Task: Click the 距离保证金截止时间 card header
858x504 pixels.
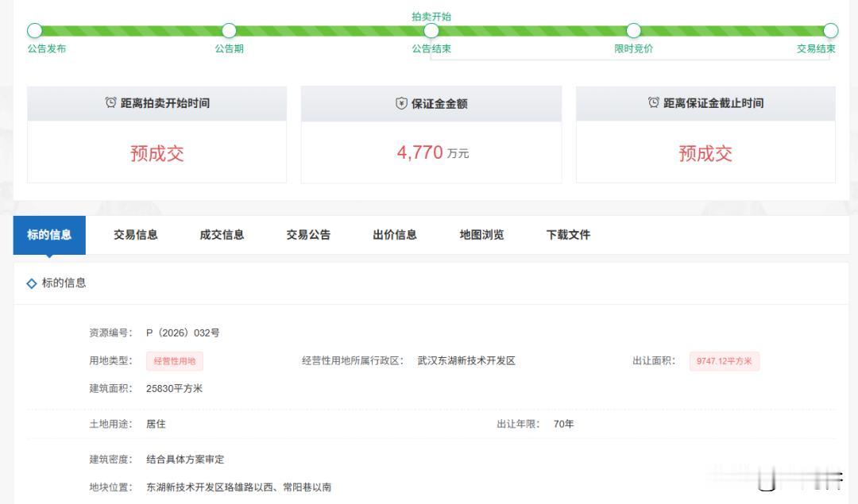Action: pos(705,102)
